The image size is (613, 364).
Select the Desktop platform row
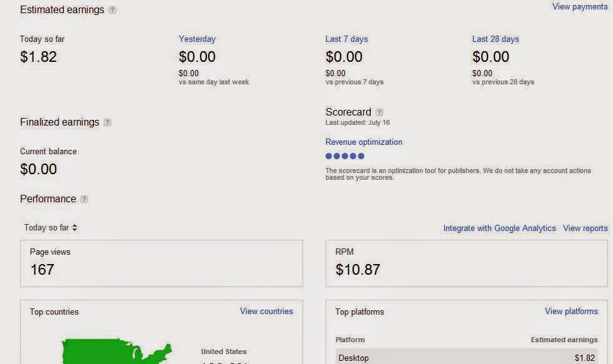[x=466, y=358]
